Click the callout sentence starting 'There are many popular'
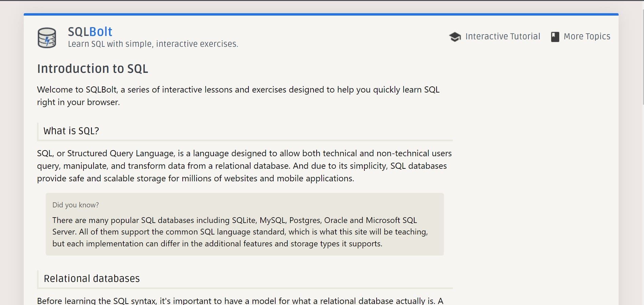The image size is (644, 305). click(x=240, y=232)
